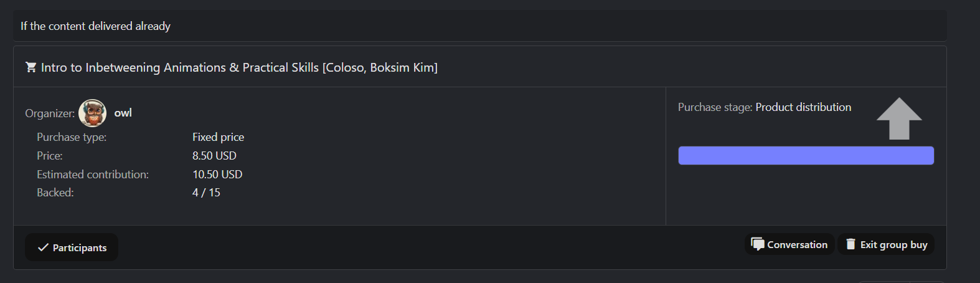Click the Organizer label

(x=50, y=113)
